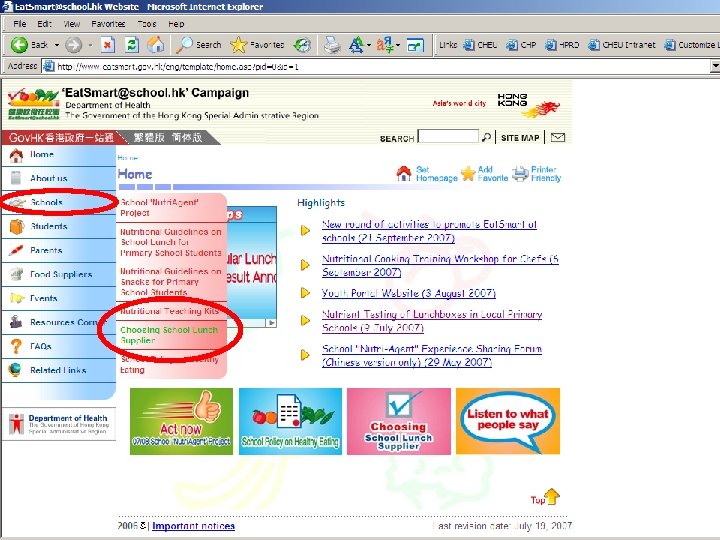720x540 pixels.
Task: Open the CHP link in Links bar
Action: point(521,45)
